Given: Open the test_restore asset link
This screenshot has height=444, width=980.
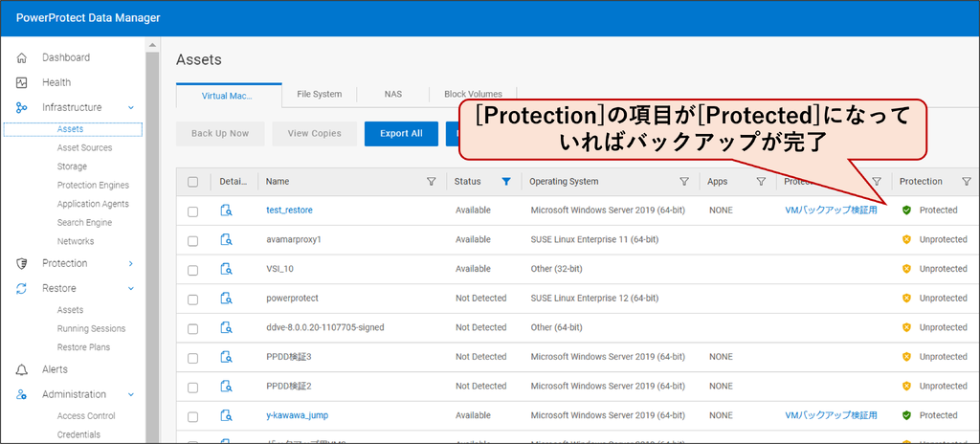Looking at the screenshot, I should coord(289,211).
